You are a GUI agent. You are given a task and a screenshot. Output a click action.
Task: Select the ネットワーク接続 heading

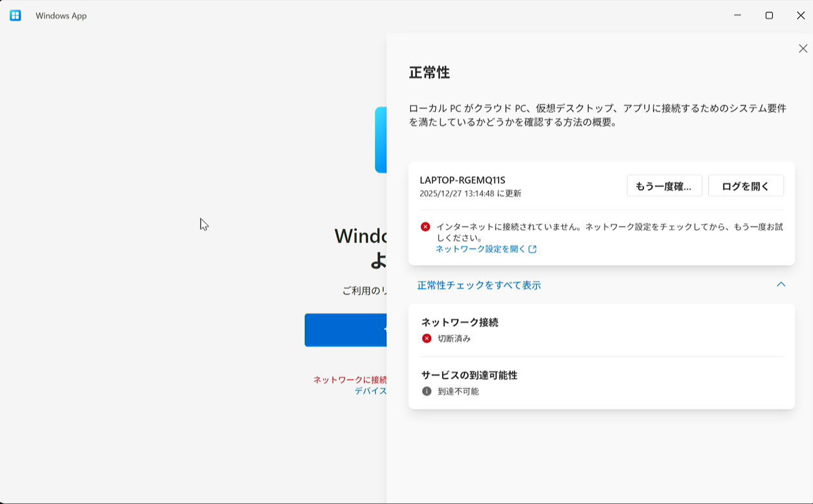460,322
